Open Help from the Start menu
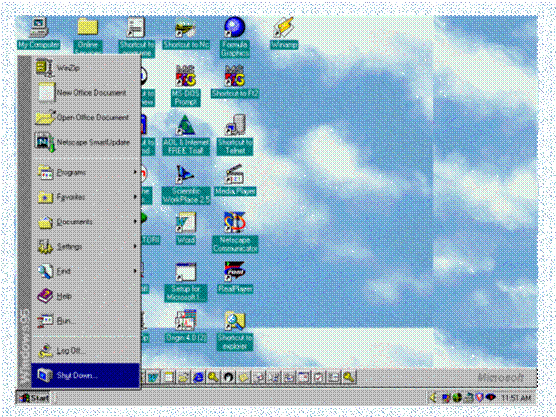The height and width of the screenshot is (417, 556). [86, 296]
